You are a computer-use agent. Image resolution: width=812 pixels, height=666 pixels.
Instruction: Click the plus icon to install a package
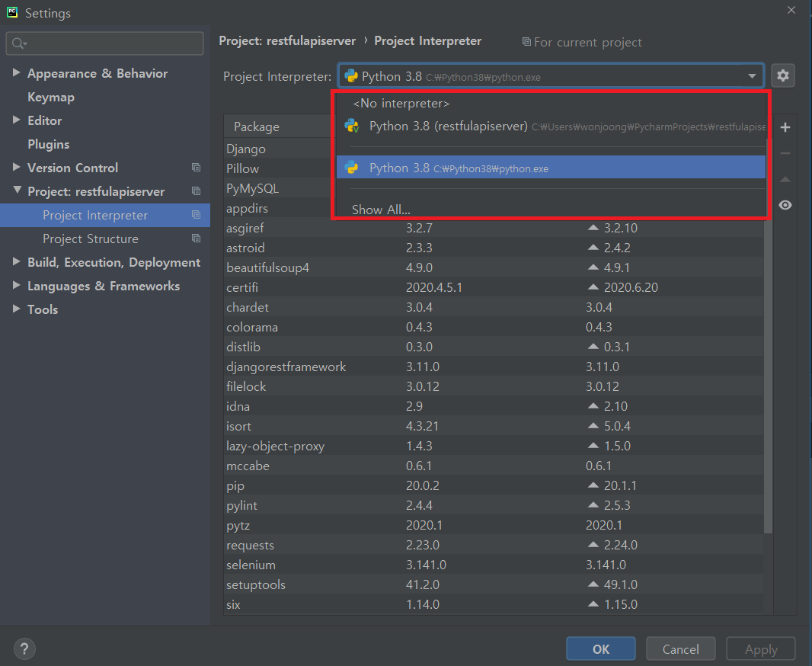[x=785, y=127]
